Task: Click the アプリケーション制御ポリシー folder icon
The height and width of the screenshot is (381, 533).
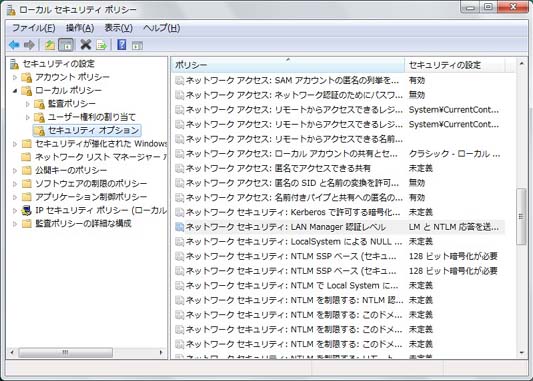Action: (27, 197)
